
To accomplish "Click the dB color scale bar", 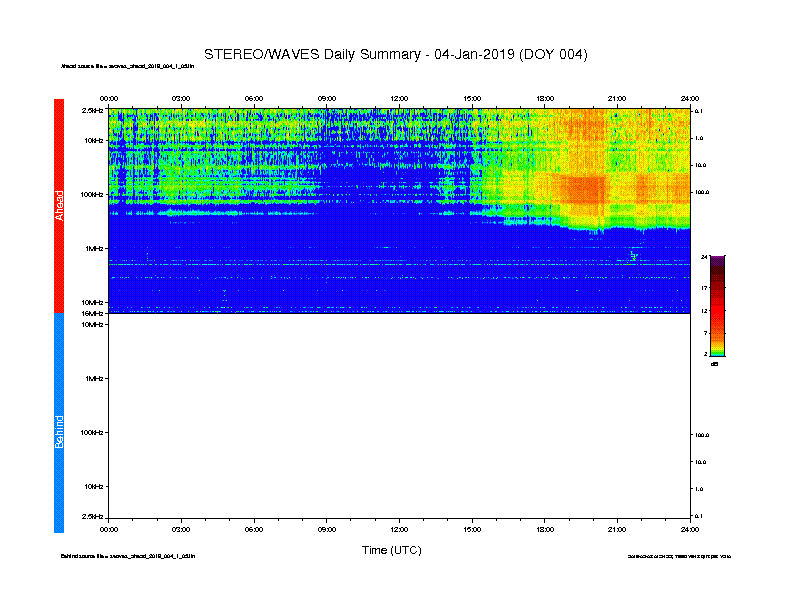I will (717, 306).
